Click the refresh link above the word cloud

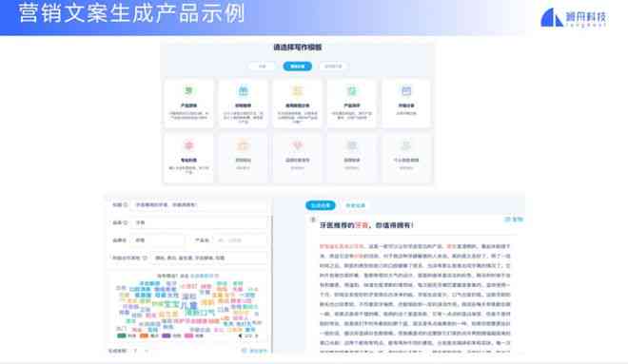204,276
